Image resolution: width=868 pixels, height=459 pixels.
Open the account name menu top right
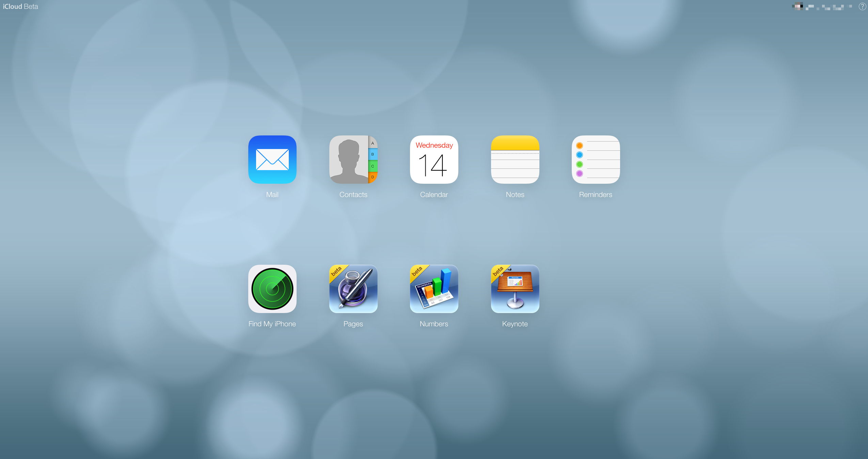pyautogui.click(x=823, y=7)
